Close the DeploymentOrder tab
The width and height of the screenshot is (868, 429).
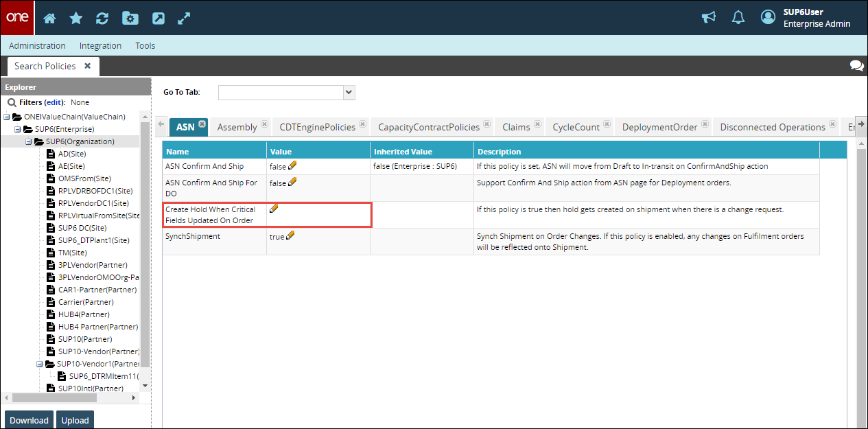coord(705,124)
